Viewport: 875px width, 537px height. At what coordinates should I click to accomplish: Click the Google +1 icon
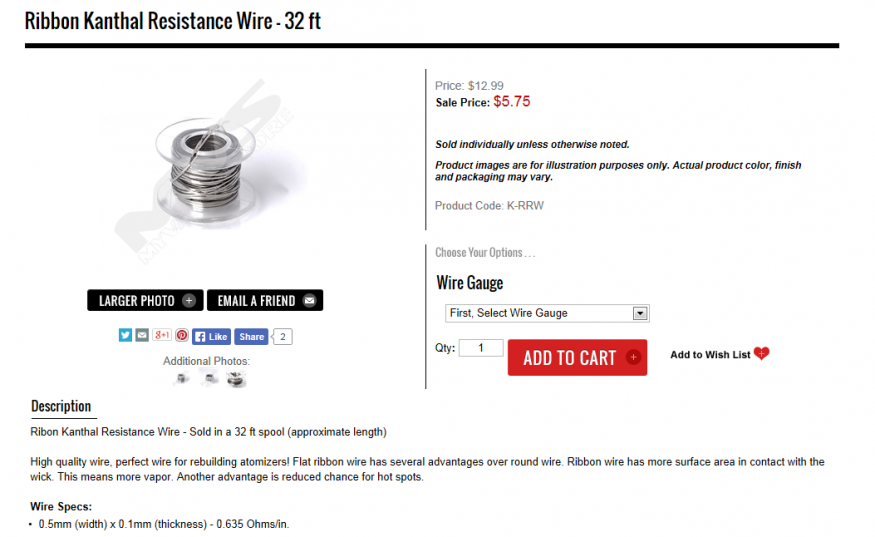click(x=161, y=336)
